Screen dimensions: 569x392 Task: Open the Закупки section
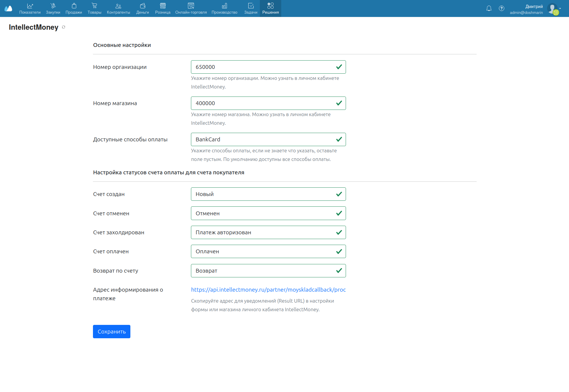[53, 8]
